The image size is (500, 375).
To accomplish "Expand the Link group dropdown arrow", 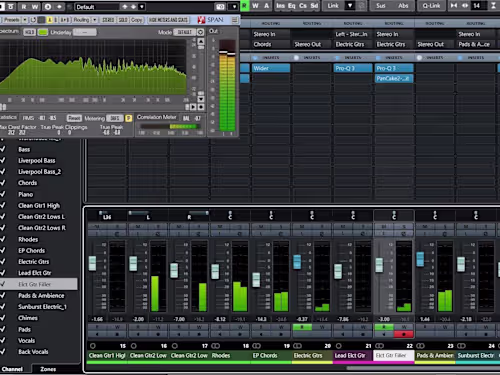I will click(350, 6).
